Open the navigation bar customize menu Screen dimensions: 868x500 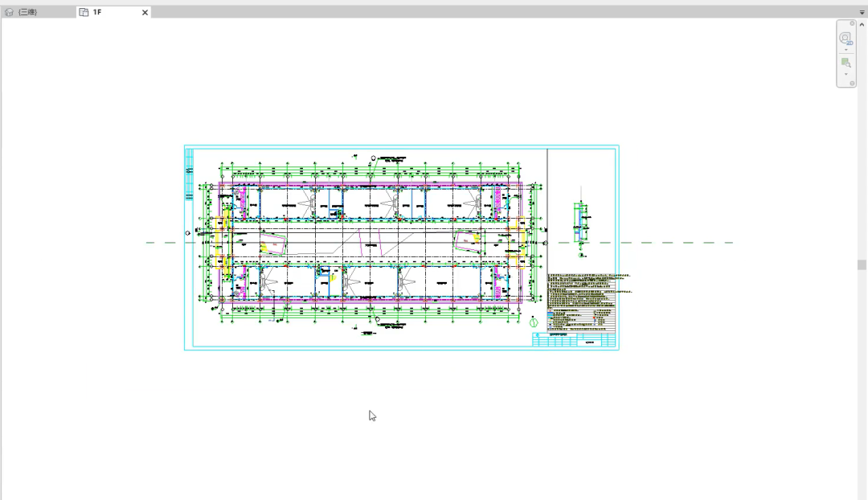[x=853, y=84]
